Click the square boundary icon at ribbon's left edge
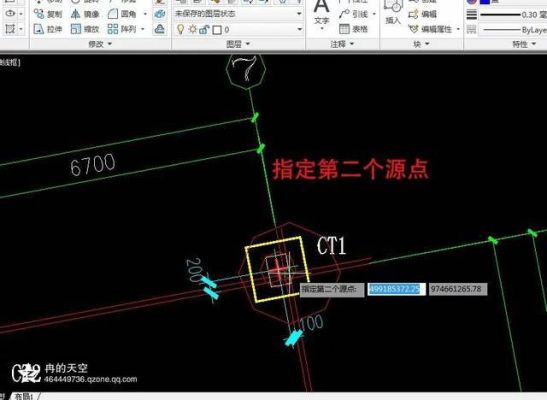Screen dimensions: 547x400 [10, 29]
